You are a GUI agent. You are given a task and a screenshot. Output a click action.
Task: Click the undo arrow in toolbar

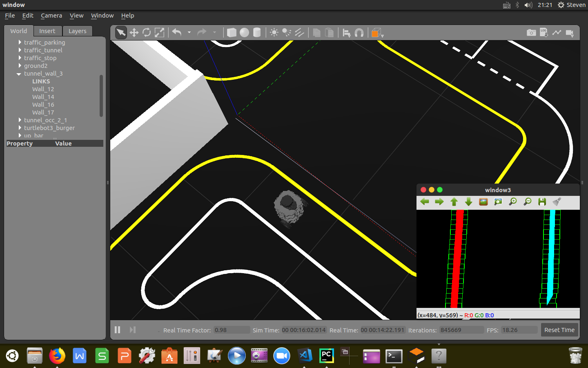click(177, 32)
